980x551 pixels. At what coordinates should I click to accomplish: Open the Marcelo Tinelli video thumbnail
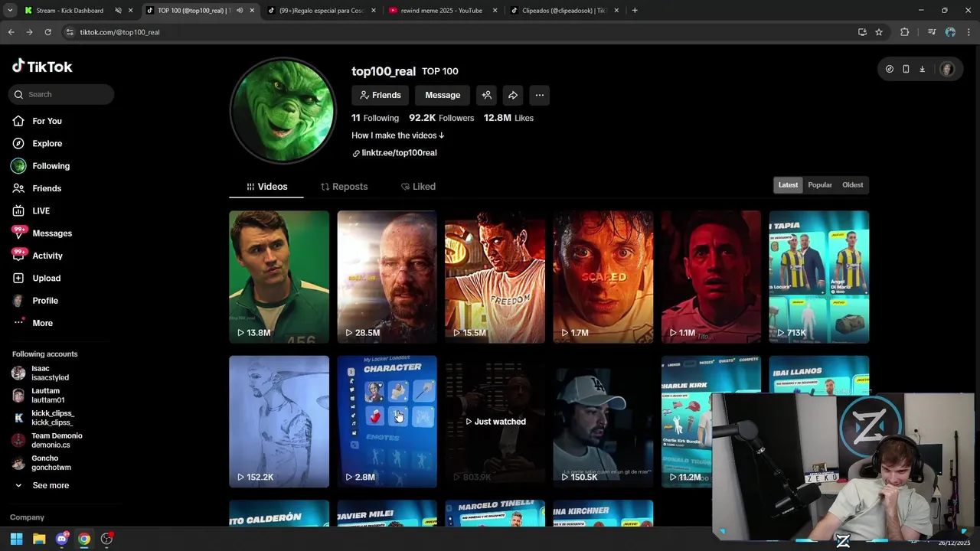495,514
